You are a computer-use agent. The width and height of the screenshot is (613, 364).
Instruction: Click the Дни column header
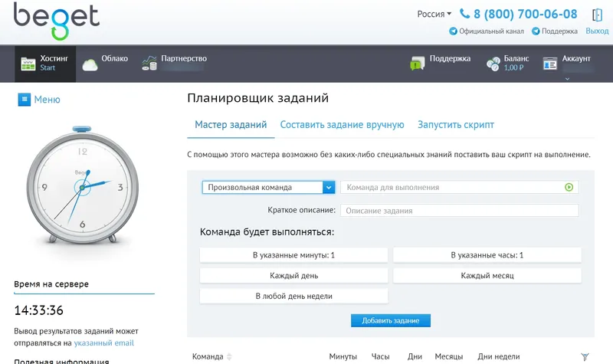(x=415, y=356)
